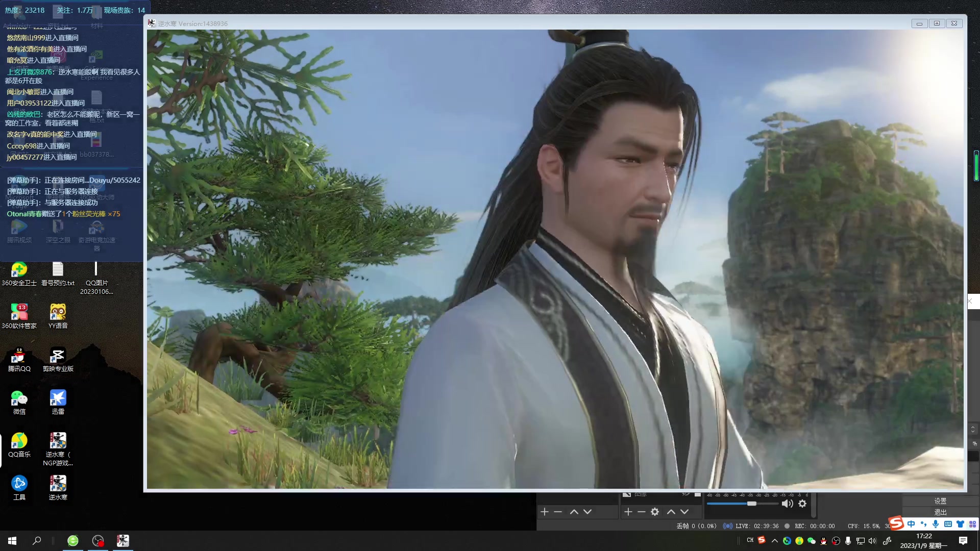Toggle Sogou punctuation mode button

click(x=923, y=524)
